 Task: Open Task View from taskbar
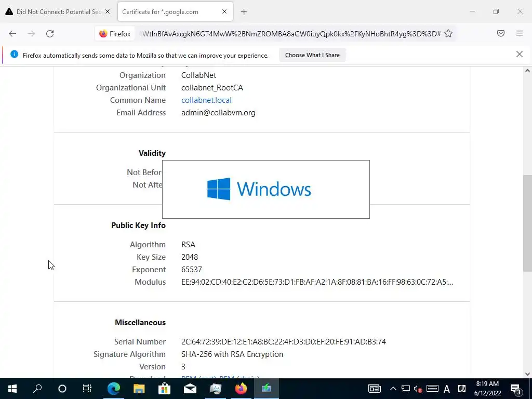coord(87,389)
